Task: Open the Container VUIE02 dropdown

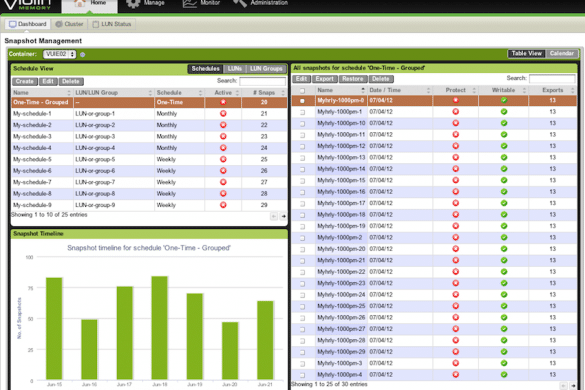Action: pos(60,54)
